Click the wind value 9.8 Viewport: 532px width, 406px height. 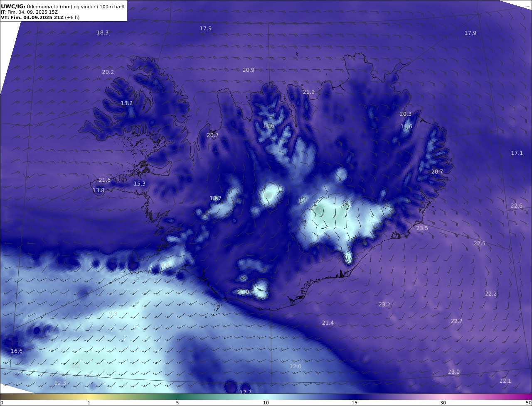coord(113,313)
